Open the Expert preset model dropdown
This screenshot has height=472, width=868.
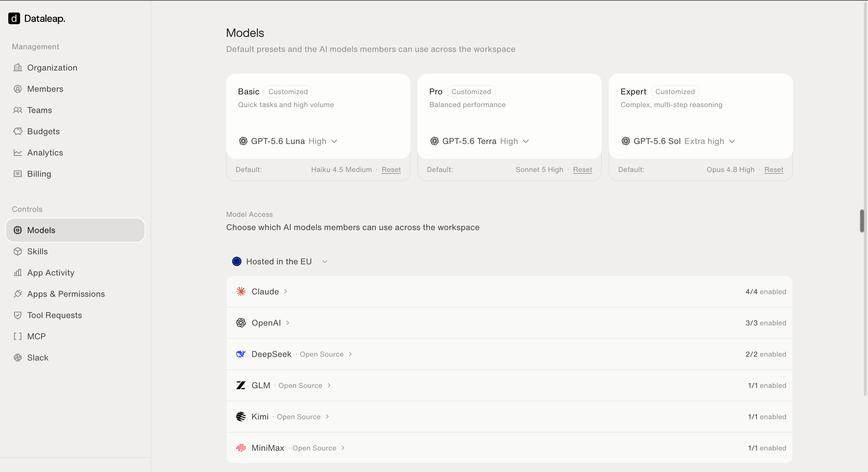[678, 141]
